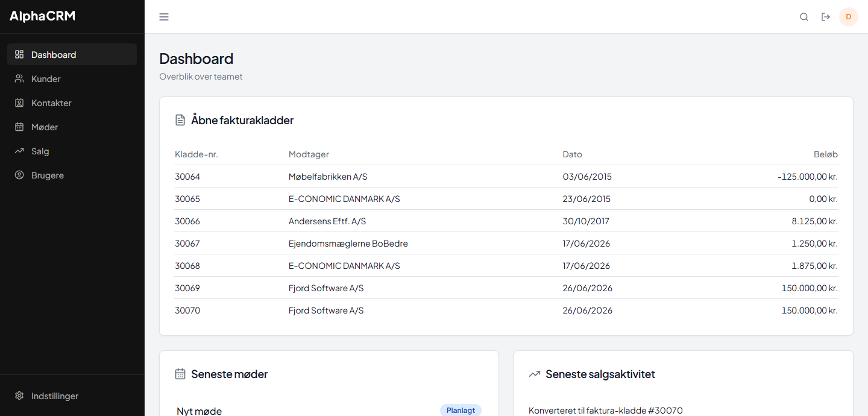Click the log out icon
The height and width of the screenshot is (416, 868).
(826, 17)
